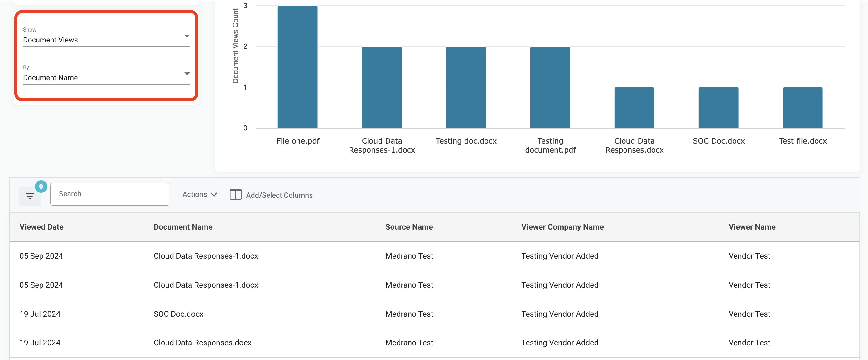
Task: Click the Actions chevron arrow
Action: (214, 195)
